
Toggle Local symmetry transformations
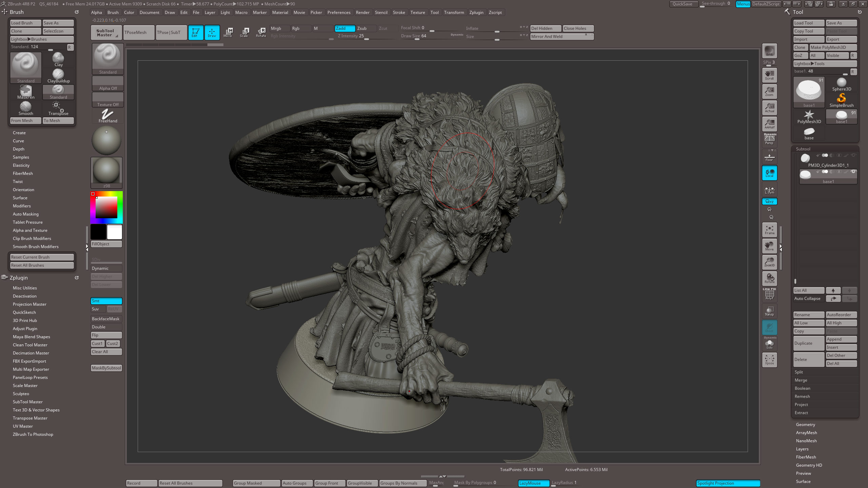click(x=769, y=173)
